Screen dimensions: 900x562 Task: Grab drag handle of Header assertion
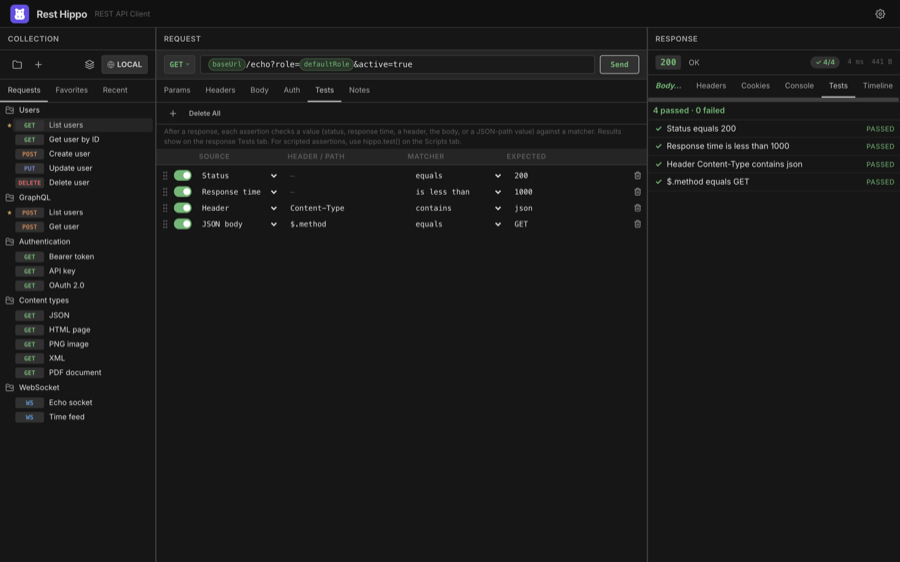coord(165,208)
